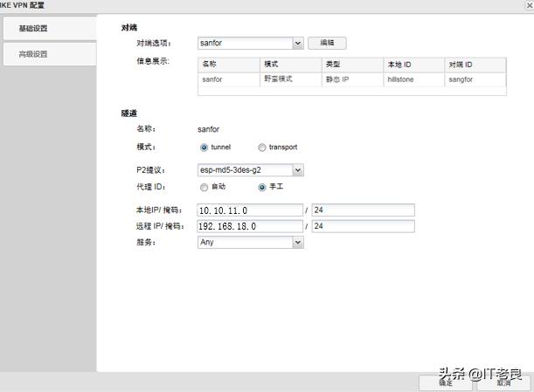This screenshot has width=534, height=392.
Task: Expand the 对端选项 sanfor dropdown
Action: pos(298,43)
